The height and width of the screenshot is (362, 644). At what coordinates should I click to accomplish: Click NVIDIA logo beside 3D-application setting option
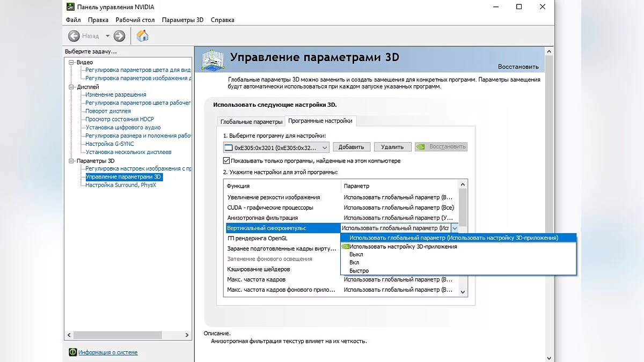(x=346, y=247)
